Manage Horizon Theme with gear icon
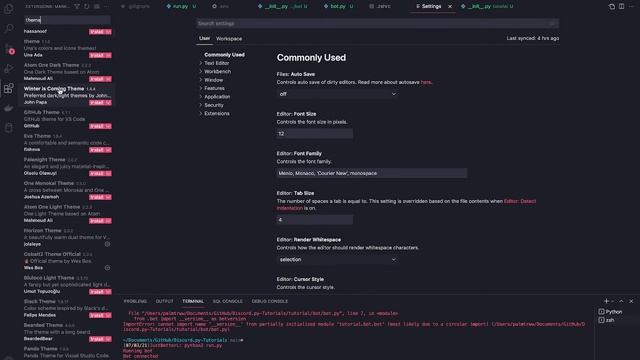The image size is (640, 360). [107, 244]
